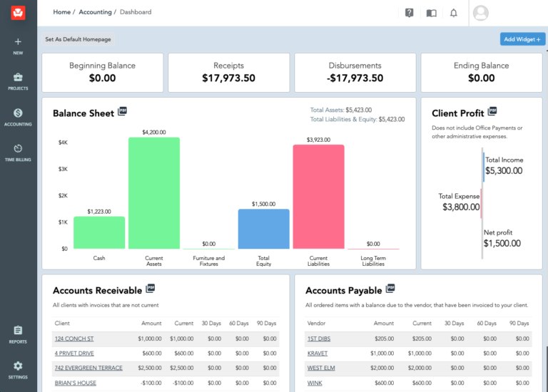This screenshot has width=548, height=392.
Task: Click the user profile avatar
Action: pyautogui.click(x=481, y=13)
